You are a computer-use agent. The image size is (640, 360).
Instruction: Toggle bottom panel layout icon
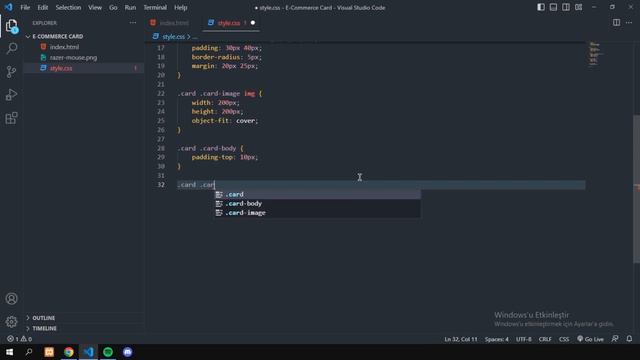(553, 7)
